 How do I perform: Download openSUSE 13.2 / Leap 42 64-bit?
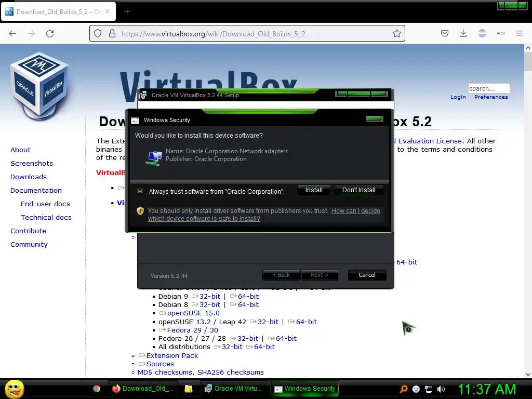(x=307, y=322)
